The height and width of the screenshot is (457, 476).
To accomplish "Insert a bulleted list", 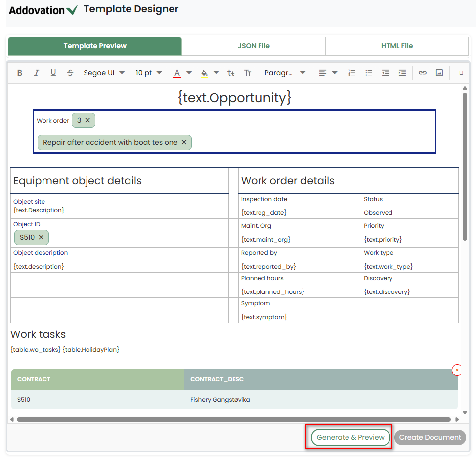I will pyautogui.click(x=369, y=73).
